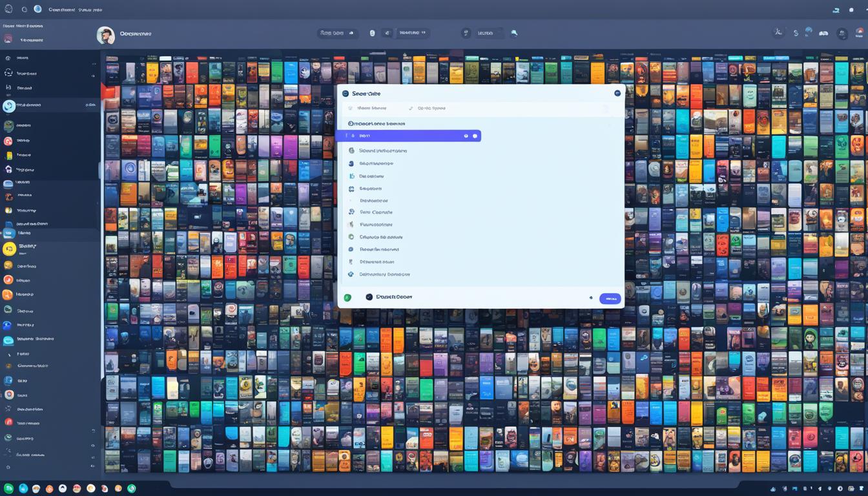Click the magnifier search icon in top toolbar

point(514,33)
